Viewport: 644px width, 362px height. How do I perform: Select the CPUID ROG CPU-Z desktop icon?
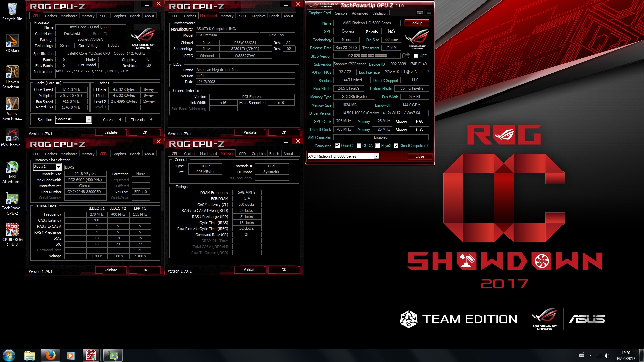click(12, 235)
